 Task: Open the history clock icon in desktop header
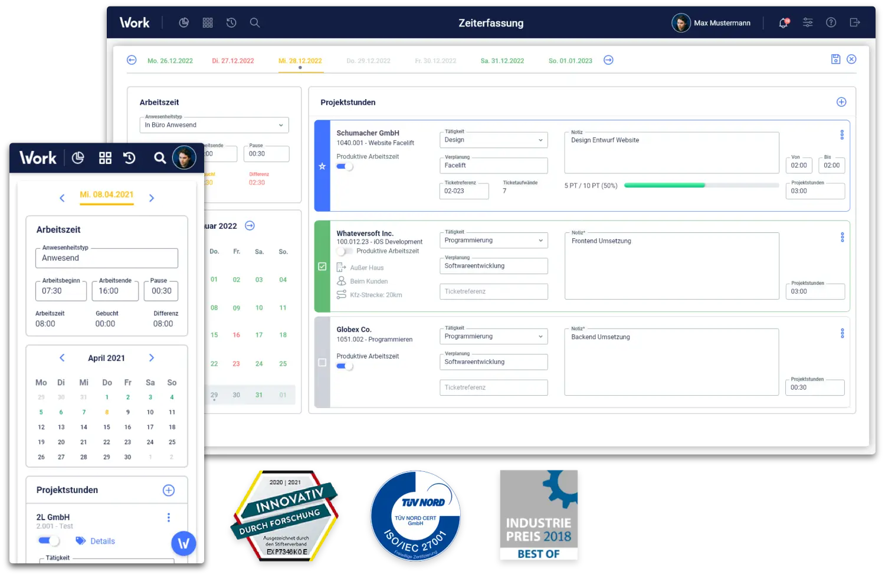(x=231, y=22)
